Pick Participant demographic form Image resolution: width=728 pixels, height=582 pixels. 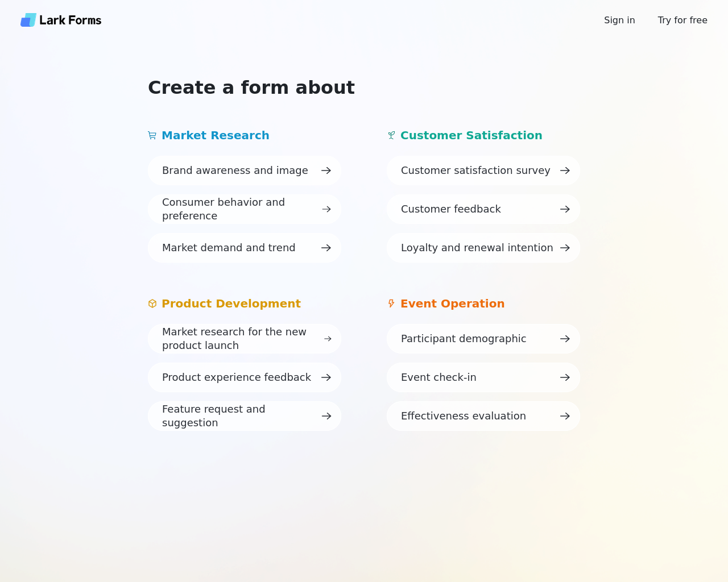pos(483,339)
